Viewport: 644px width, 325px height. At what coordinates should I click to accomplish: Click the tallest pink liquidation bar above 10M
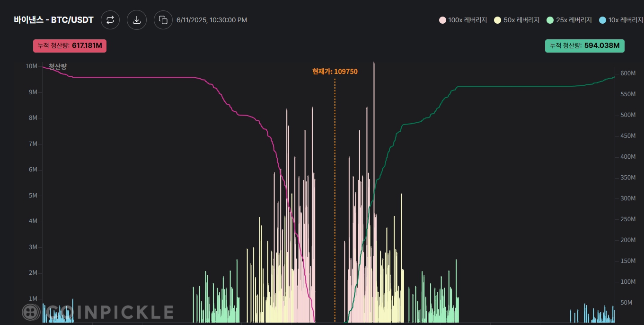pos(374,192)
